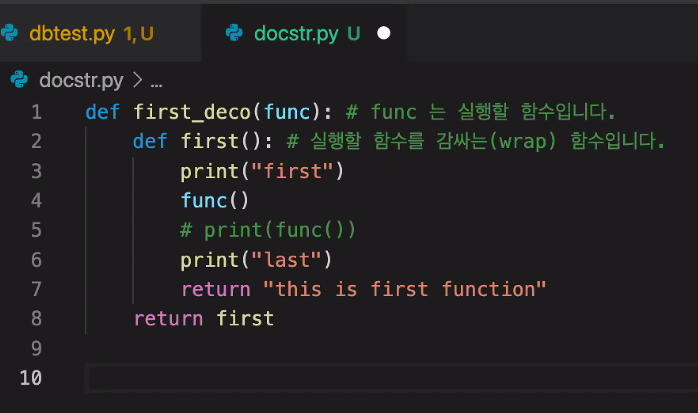This screenshot has width=698, height=413.
Task: Click the Python icon on dbtest.py tab
Action: click(9, 33)
